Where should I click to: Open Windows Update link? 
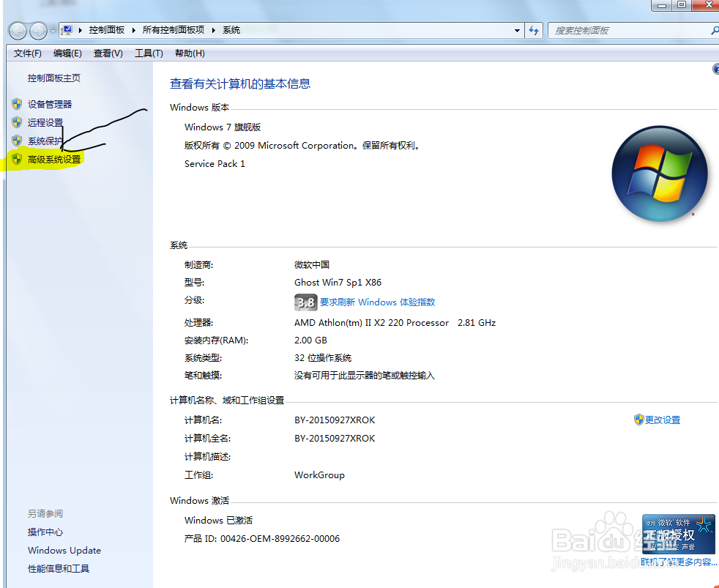[64, 551]
